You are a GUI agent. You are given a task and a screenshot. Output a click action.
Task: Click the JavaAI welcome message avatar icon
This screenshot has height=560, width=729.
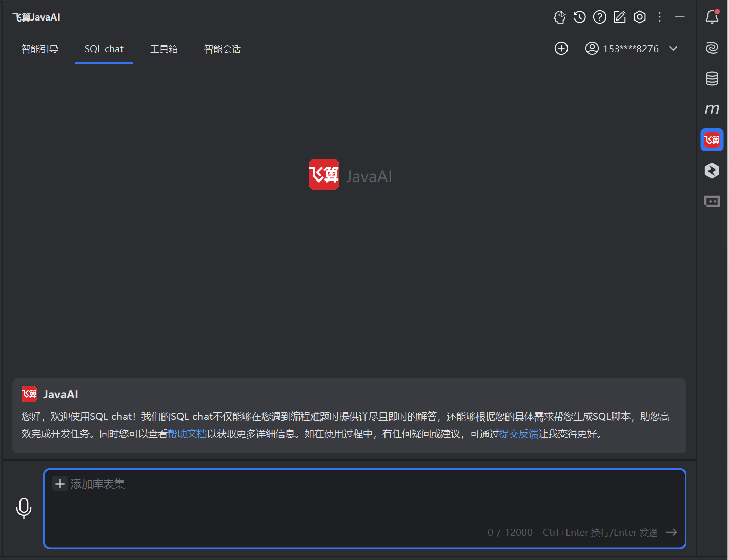point(29,394)
